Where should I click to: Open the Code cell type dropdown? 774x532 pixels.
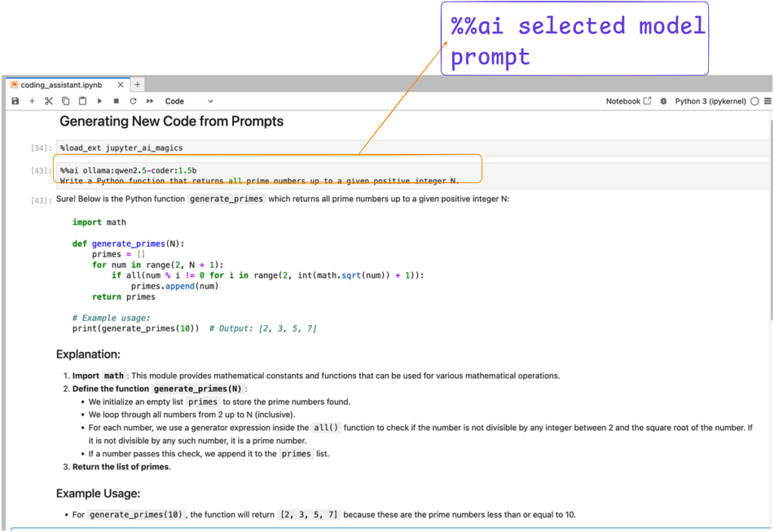(189, 101)
